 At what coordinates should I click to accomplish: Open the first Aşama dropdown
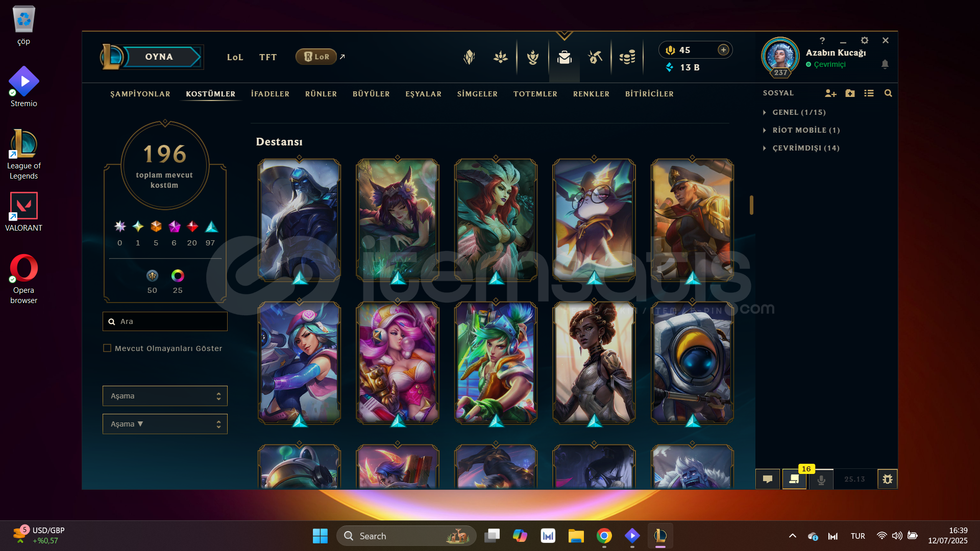pyautogui.click(x=165, y=396)
